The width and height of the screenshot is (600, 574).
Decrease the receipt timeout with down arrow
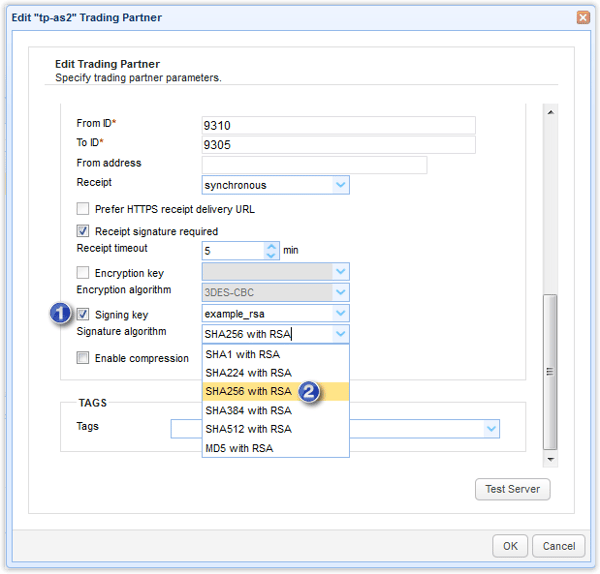click(x=271, y=255)
